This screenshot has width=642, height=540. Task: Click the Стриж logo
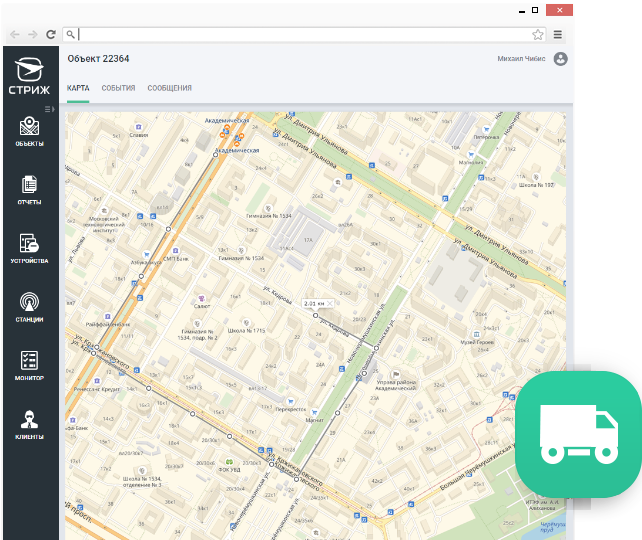[x=31, y=76]
